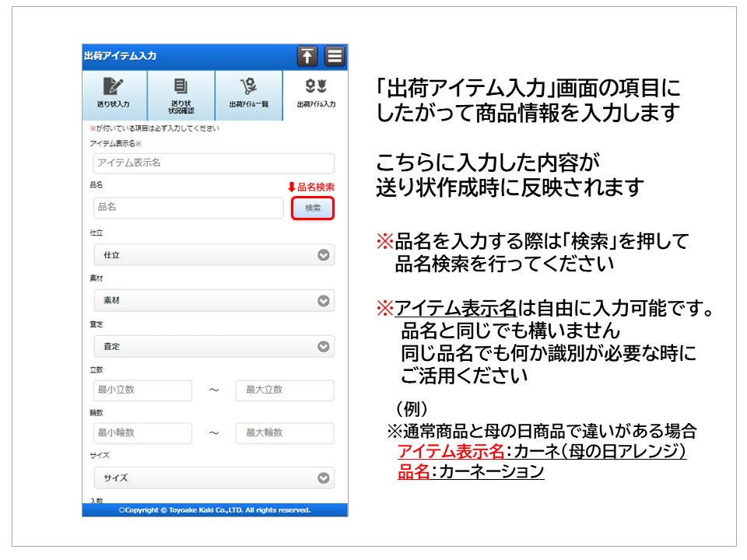Click the 出荷アイテム入力 header title
747x560 pixels.
120,56
